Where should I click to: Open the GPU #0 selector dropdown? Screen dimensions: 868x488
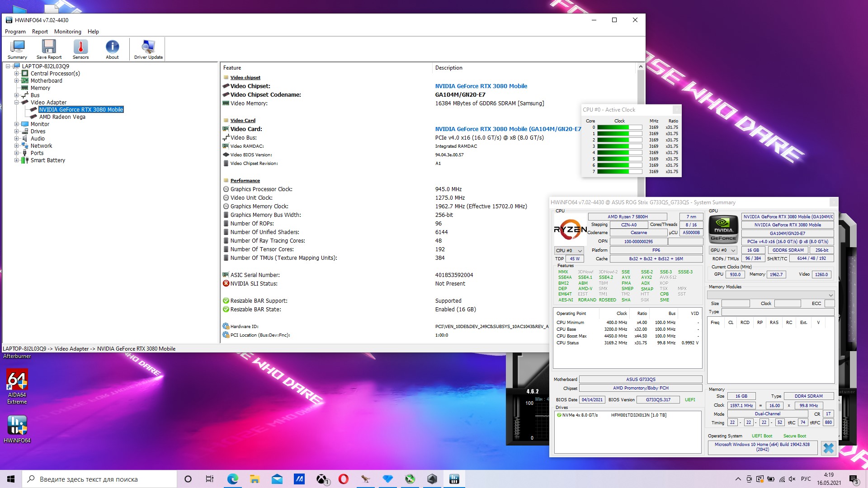(x=723, y=250)
